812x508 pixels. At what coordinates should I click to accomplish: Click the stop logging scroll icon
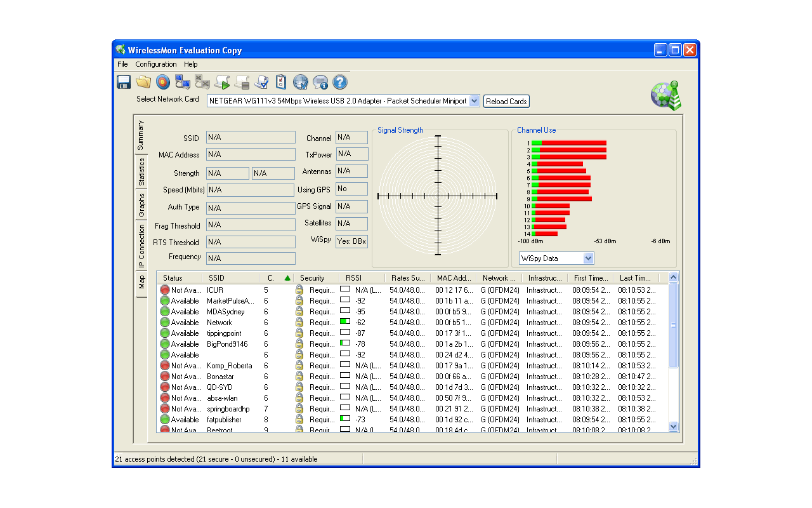[x=242, y=82]
